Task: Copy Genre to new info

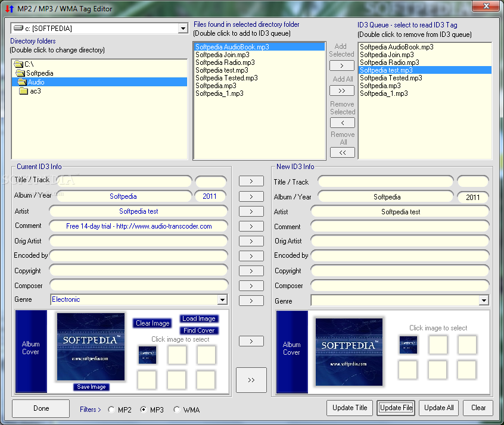Action: (251, 301)
